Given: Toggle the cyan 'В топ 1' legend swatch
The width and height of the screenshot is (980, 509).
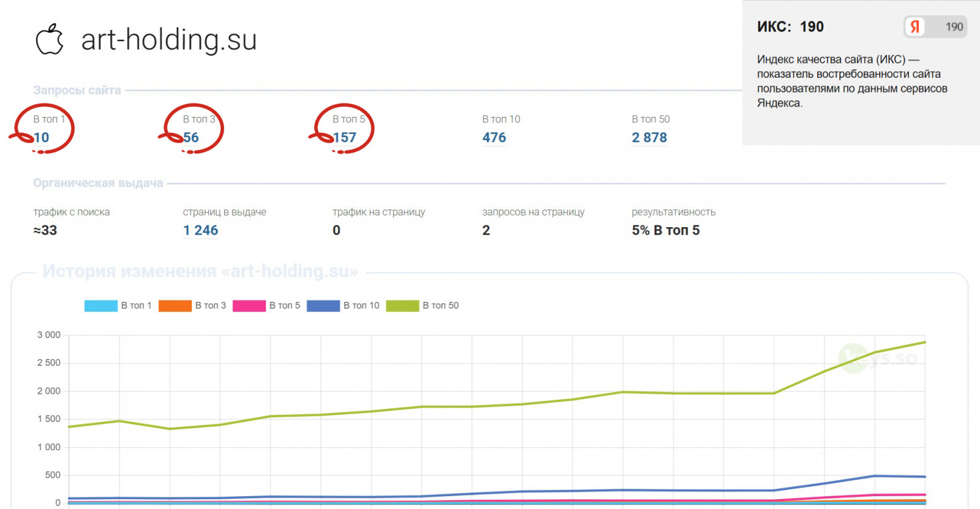Looking at the screenshot, I should (101, 306).
